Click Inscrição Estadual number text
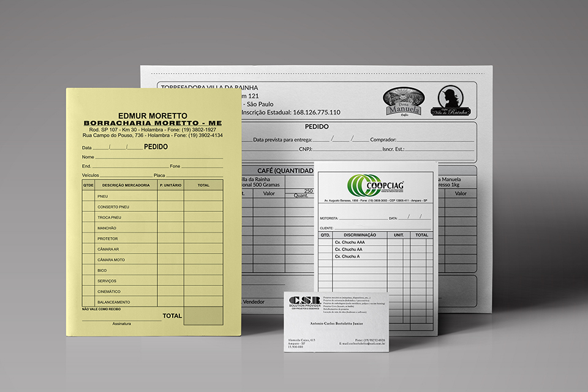 point(291,112)
